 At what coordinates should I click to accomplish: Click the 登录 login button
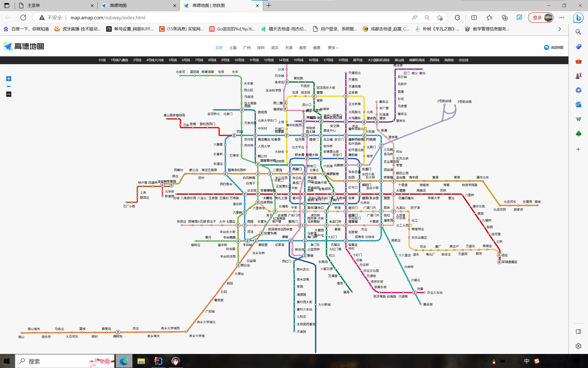tap(537, 17)
